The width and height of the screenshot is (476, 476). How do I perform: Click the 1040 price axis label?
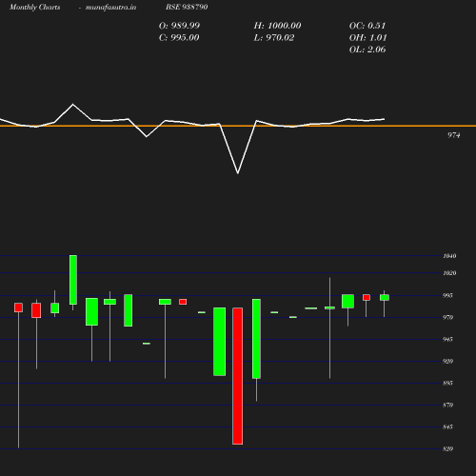coord(449,256)
